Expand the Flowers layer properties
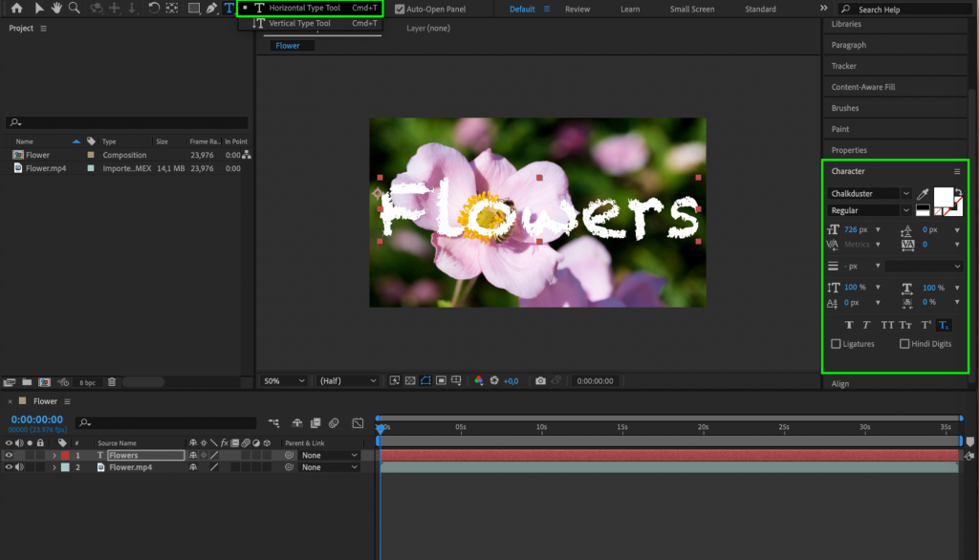The width and height of the screenshot is (979, 560). 54,455
